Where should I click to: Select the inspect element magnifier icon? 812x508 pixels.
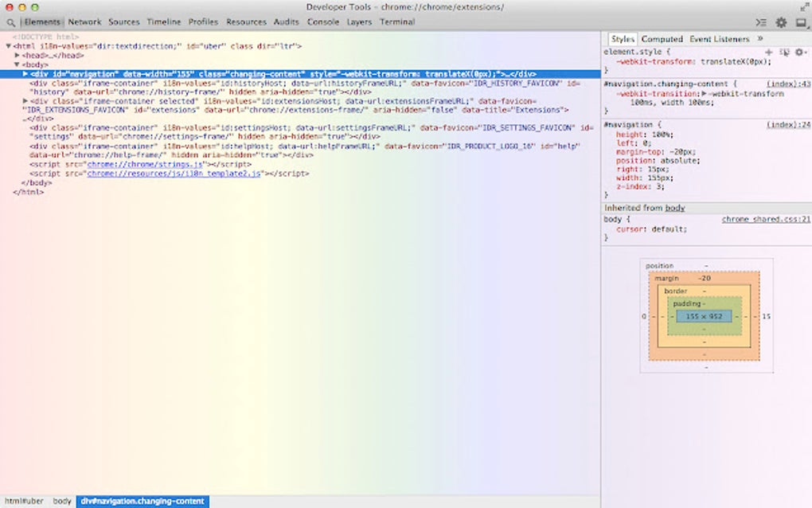point(10,22)
